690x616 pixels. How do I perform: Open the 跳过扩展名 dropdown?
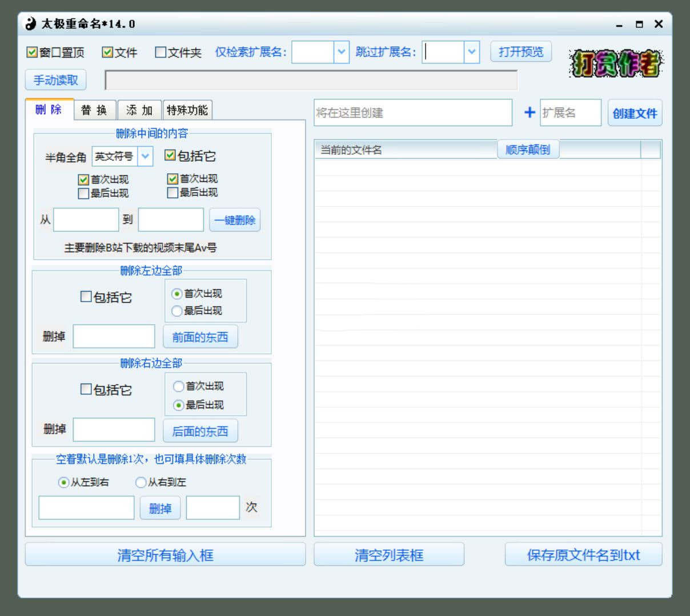coord(472,52)
